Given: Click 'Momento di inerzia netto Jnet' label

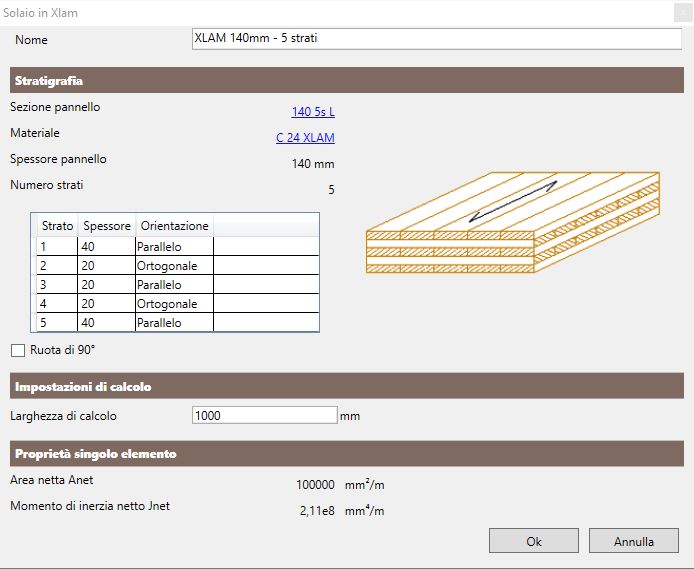Looking at the screenshot, I should point(90,506).
